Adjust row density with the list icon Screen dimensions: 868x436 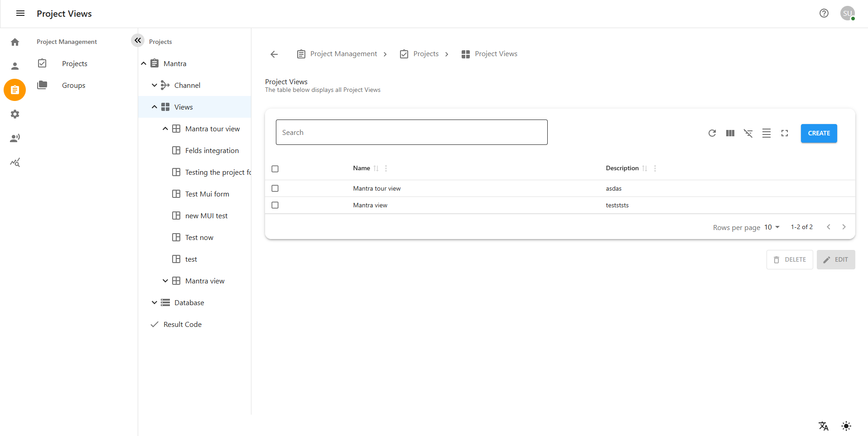coord(766,133)
